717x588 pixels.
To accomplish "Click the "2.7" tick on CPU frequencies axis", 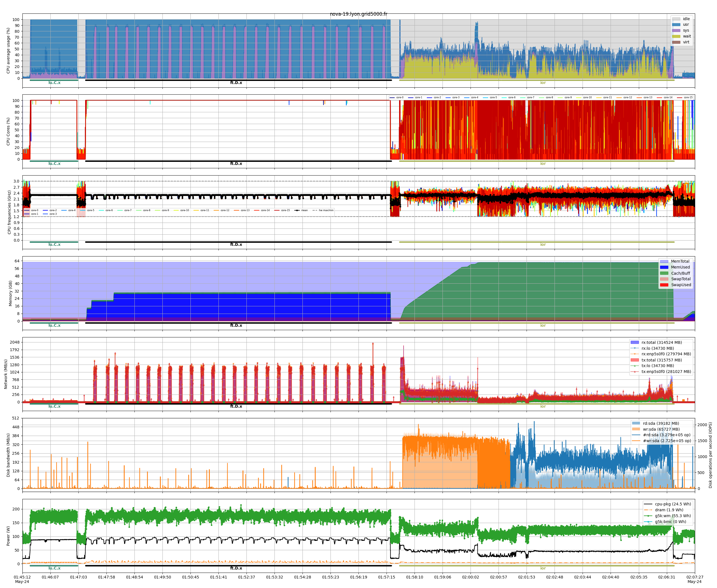I will pyautogui.click(x=16, y=187).
